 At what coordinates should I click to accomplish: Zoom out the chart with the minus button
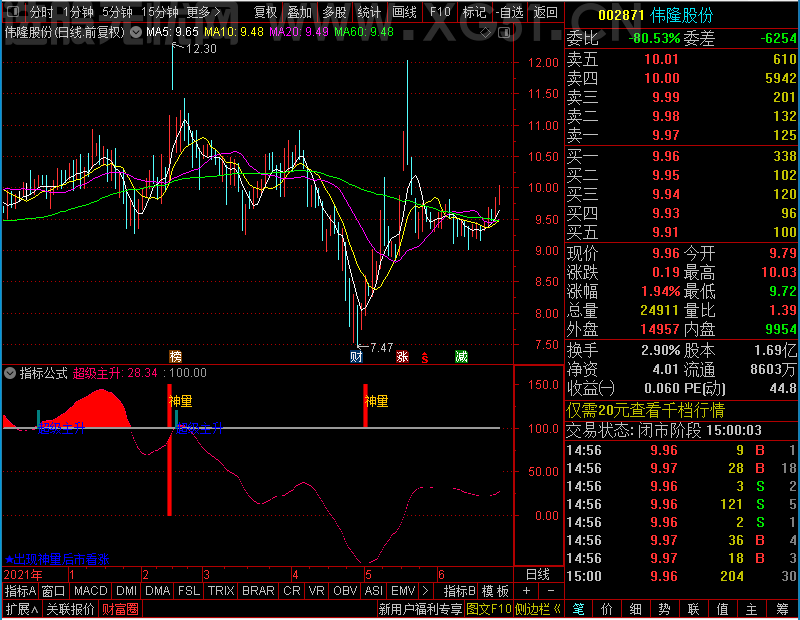(x=551, y=591)
